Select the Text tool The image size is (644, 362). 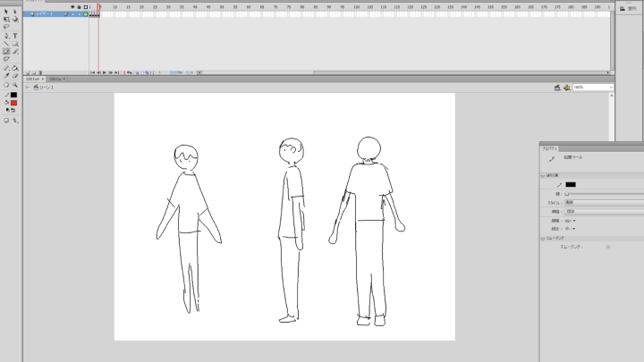click(x=15, y=35)
